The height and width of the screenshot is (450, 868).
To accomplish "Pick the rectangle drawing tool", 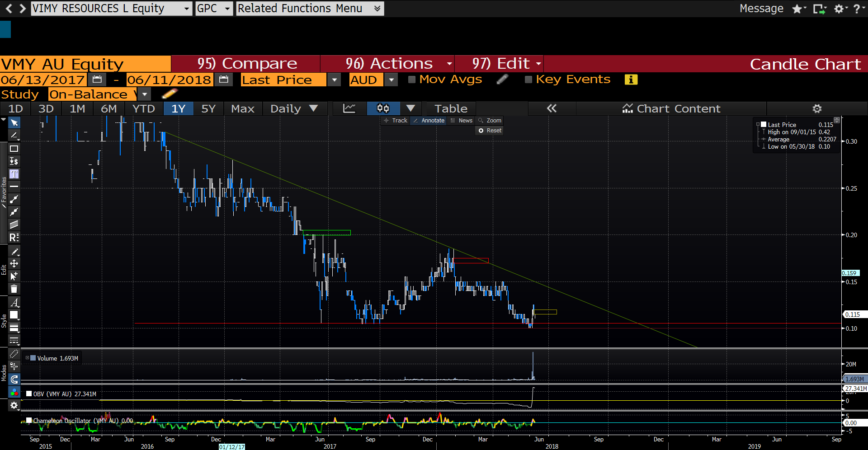I will tap(14, 149).
